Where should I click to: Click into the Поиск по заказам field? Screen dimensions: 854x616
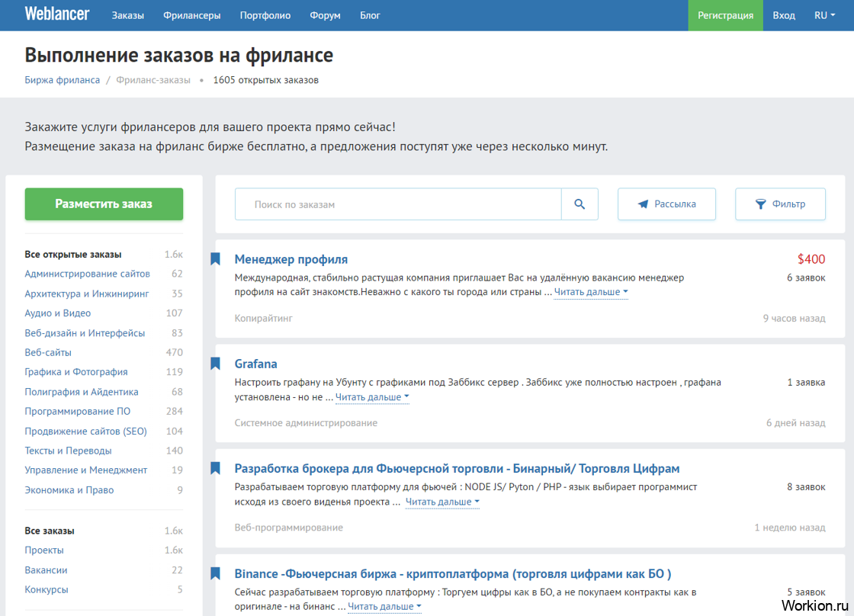398,204
